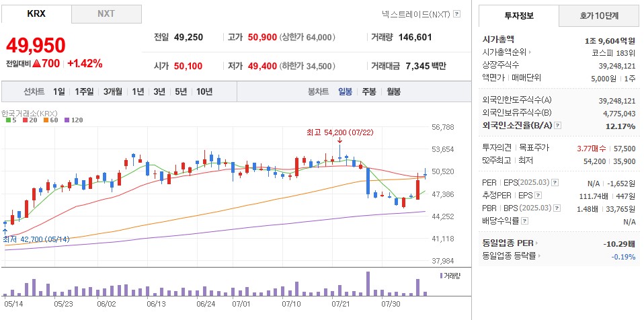Switch to the NXT tab
The height and width of the screenshot is (320, 644).
click(106, 13)
